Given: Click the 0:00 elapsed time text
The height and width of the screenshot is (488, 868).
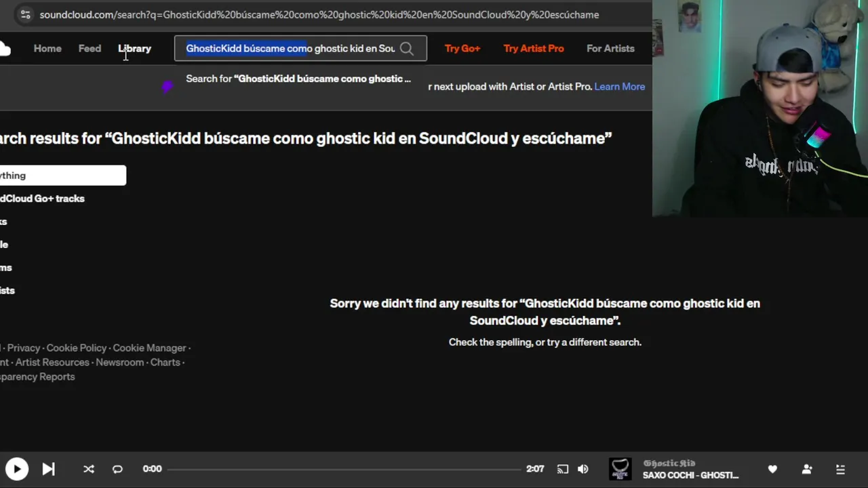Looking at the screenshot, I should pyautogui.click(x=152, y=469).
